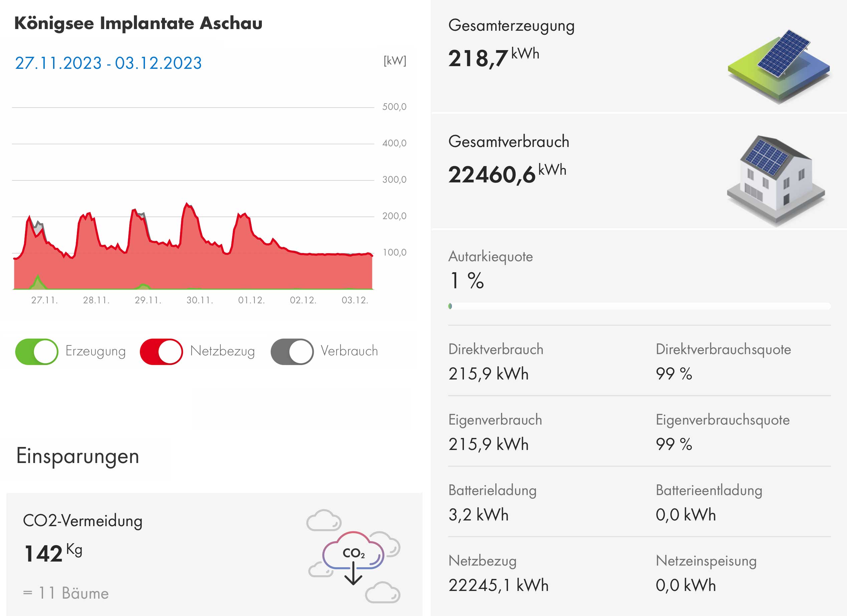Click the 03.12. axis label

click(355, 300)
